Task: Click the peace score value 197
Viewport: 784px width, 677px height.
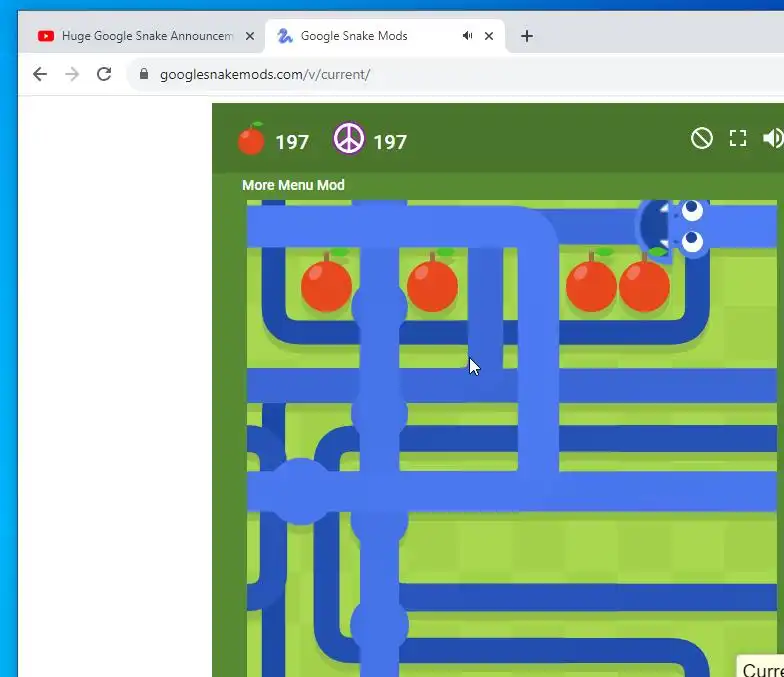Action: [390, 142]
